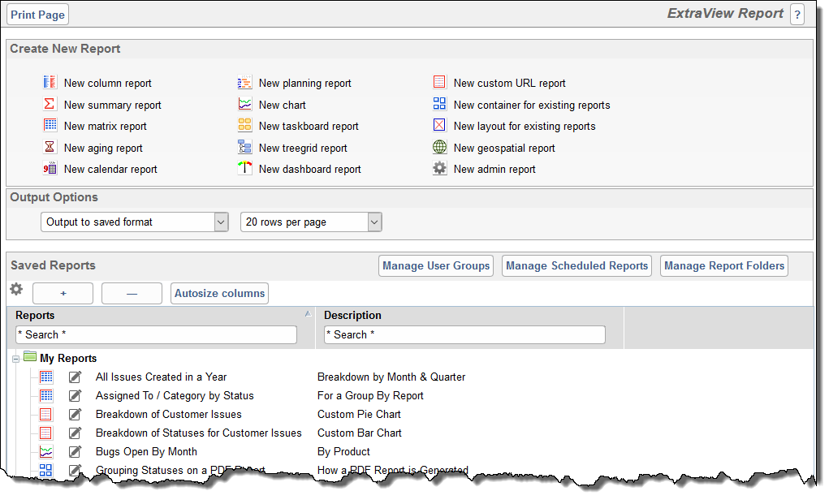829x504 pixels.
Task: Click the Breakdown by Month & Quarter description
Action: click(x=391, y=377)
